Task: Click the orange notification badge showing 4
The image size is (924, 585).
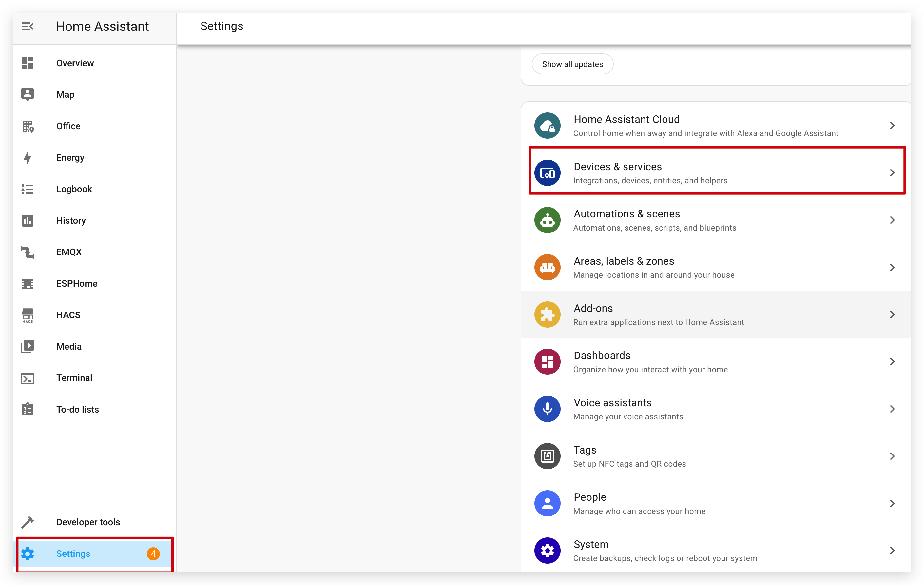Action: pyautogui.click(x=153, y=554)
